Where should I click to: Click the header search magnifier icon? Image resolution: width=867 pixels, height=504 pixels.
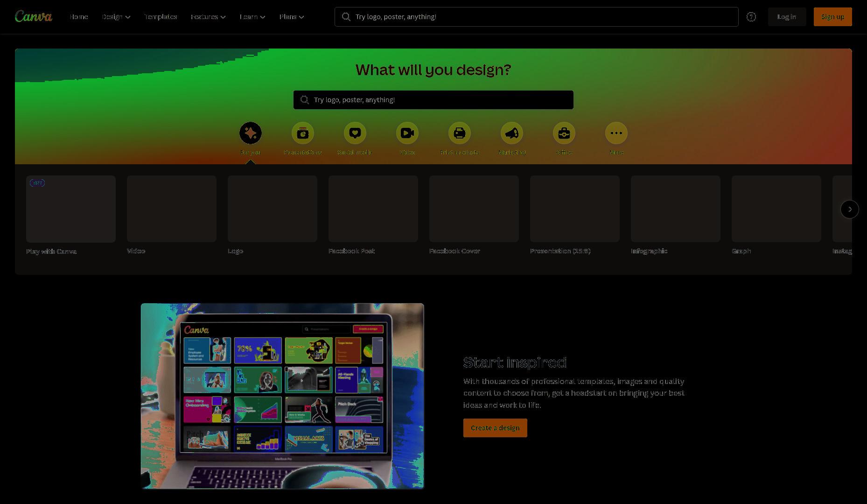[x=346, y=17]
